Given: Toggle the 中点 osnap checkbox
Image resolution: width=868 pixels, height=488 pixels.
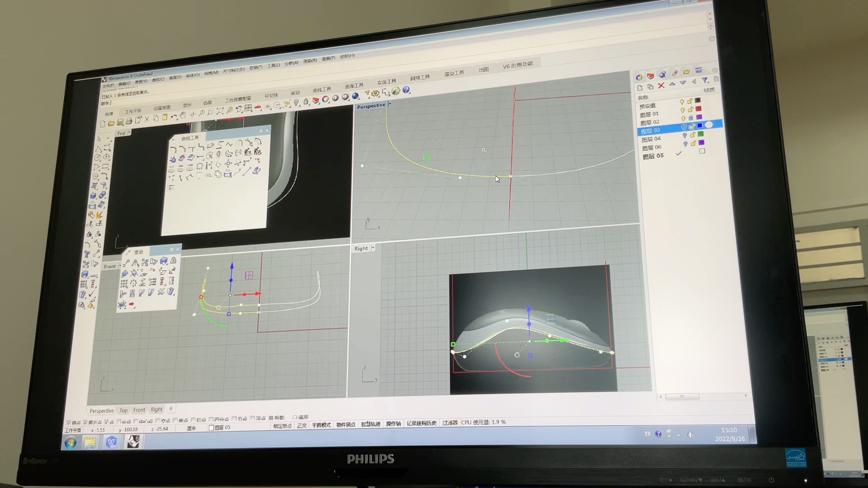Looking at the screenshot, I should click(x=118, y=422).
